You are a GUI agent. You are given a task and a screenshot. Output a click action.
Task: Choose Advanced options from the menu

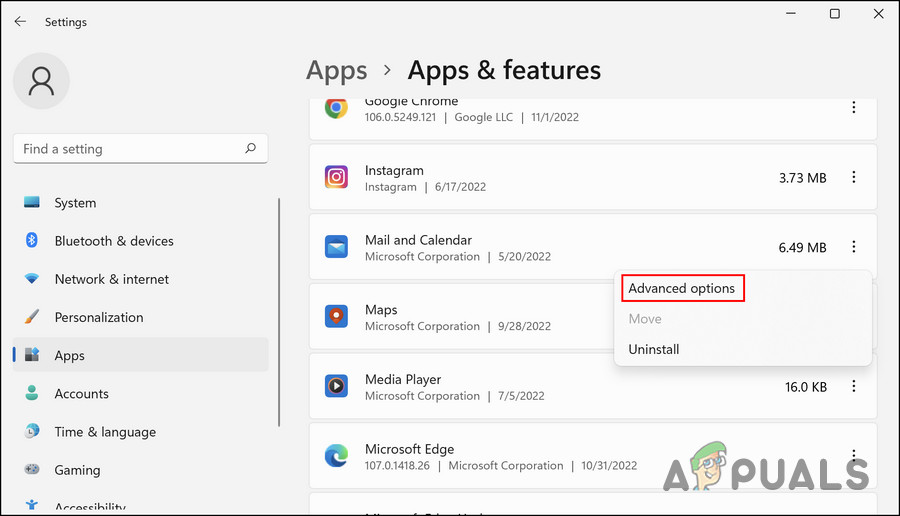(682, 288)
